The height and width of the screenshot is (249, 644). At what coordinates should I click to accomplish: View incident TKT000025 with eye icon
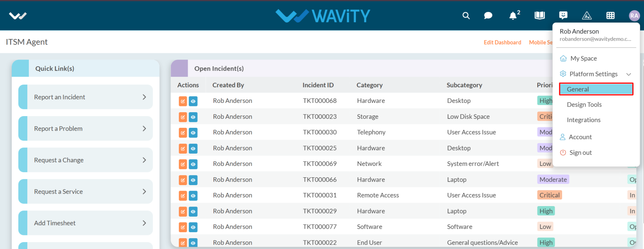[193, 148]
